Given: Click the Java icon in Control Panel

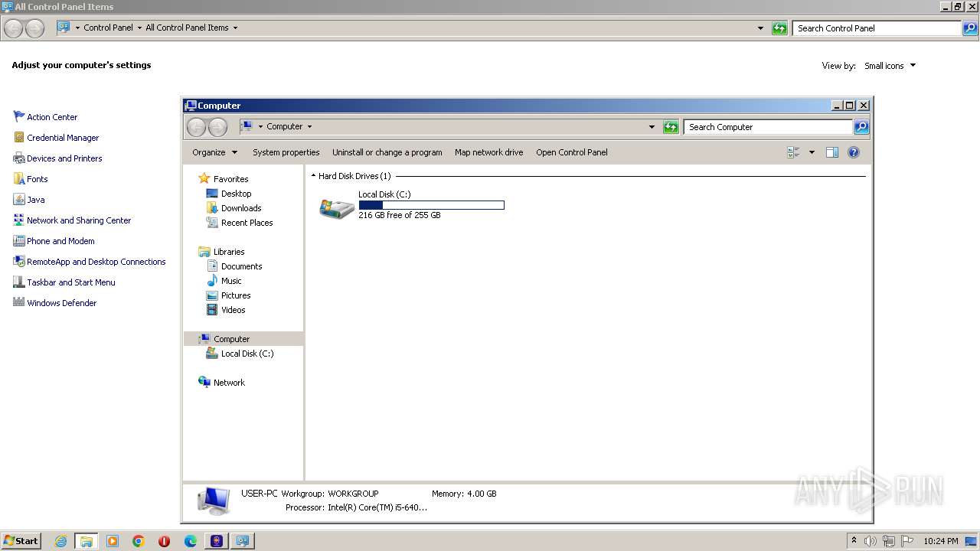Looking at the screenshot, I should click(x=19, y=199).
